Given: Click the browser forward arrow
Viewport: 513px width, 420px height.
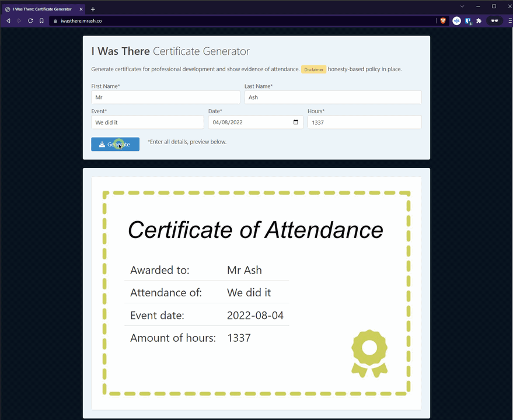Looking at the screenshot, I should [x=19, y=20].
